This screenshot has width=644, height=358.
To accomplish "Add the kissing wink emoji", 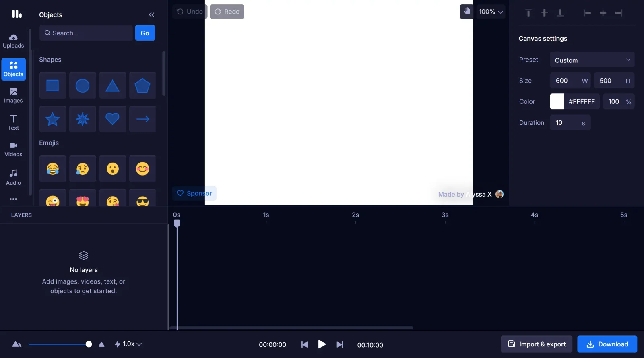I will pos(112,198).
